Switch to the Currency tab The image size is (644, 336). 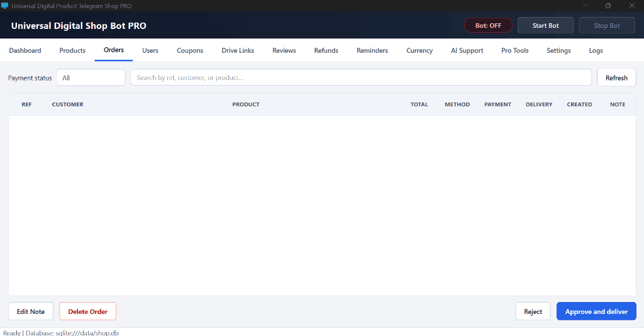(419, 50)
